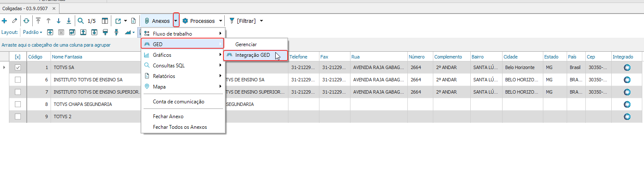Click the layout move-up icon
Viewport: 644px width, 172px height.
click(x=83, y=32)
